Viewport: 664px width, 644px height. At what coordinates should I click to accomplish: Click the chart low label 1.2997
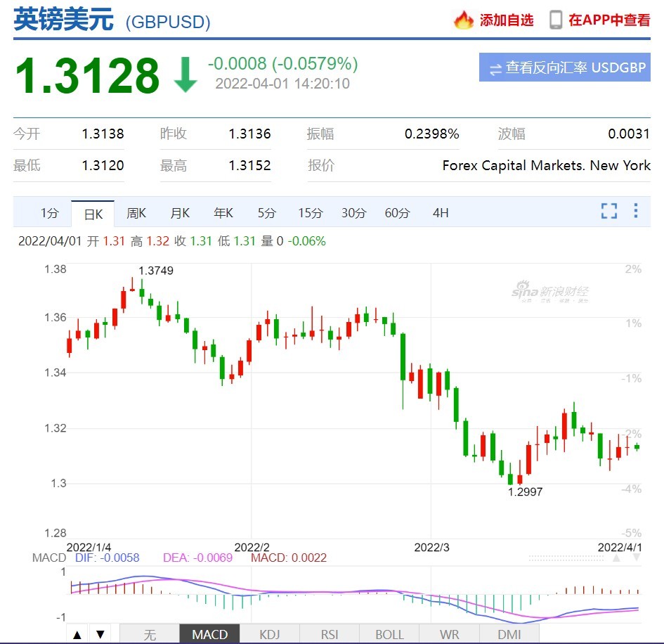pos(525,492)
